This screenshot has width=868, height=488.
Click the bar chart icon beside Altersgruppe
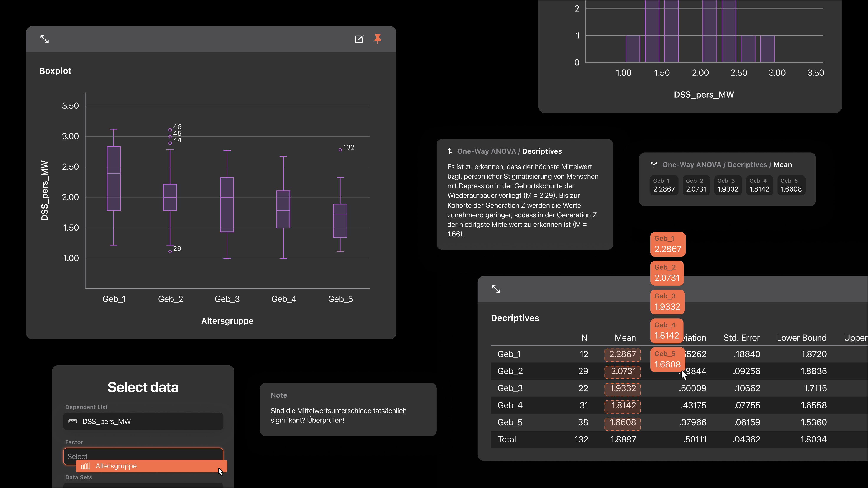click(85, 466)
